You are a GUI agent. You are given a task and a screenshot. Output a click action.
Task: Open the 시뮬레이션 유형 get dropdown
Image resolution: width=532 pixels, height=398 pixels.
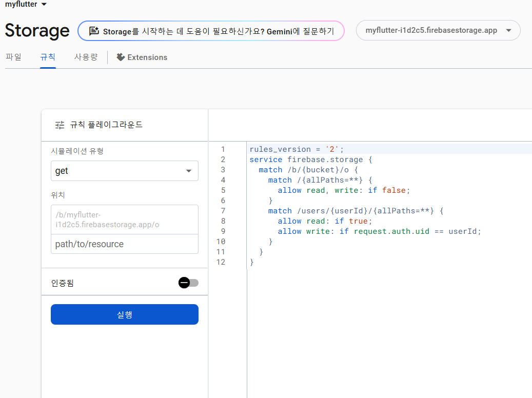coord(125,171)
